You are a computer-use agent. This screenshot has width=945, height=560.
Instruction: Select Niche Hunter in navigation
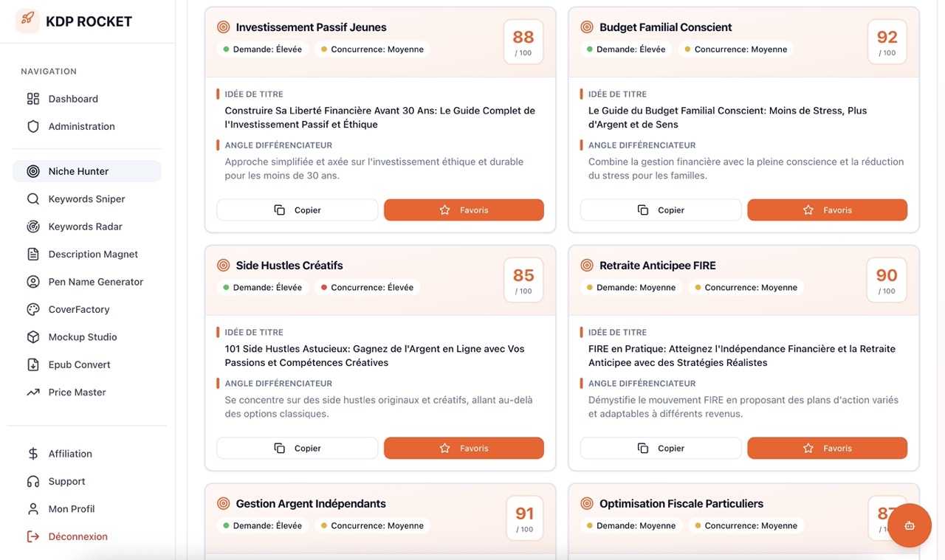pos(78,171)
